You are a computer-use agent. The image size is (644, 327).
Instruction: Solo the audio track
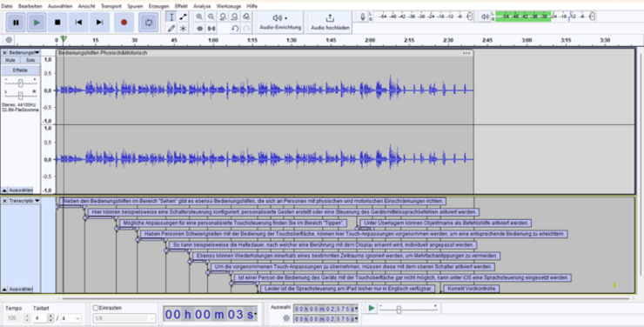pos(30,60)
